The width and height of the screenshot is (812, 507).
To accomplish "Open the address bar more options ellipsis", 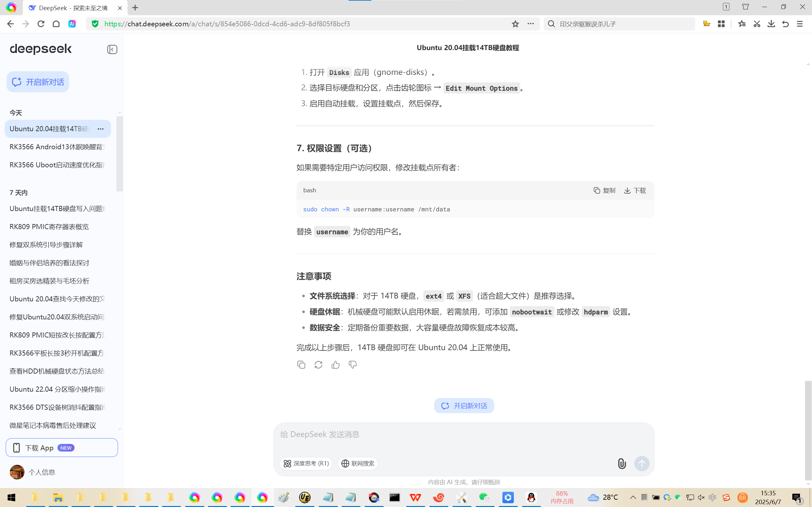I will pyautogui.click(x=530, y=24).
